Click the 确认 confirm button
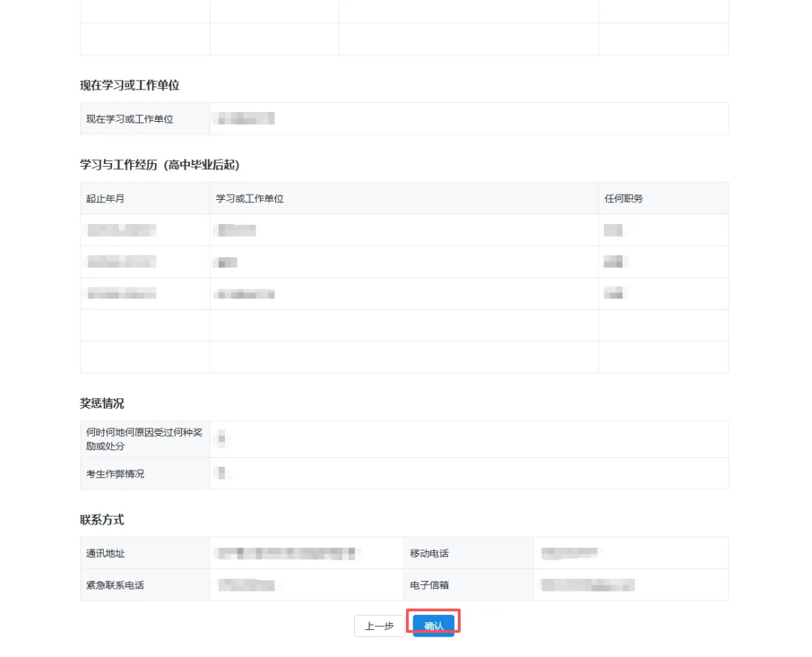Viewport: 812px width, 657px height. point(434,625)
